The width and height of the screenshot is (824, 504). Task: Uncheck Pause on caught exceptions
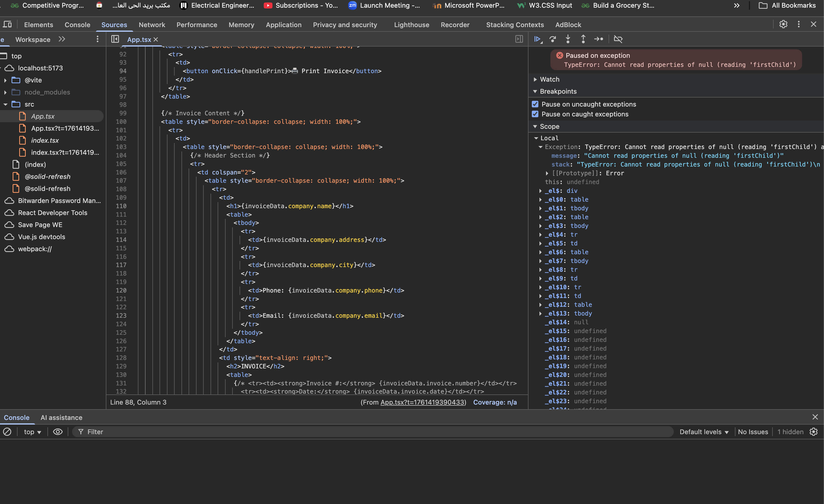point(535,114)
